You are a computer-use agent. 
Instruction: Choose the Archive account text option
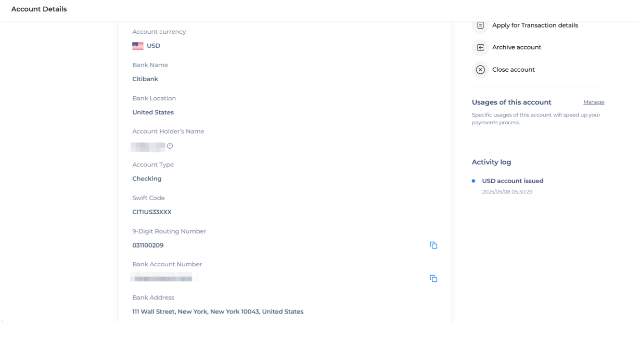pos(517,47)
